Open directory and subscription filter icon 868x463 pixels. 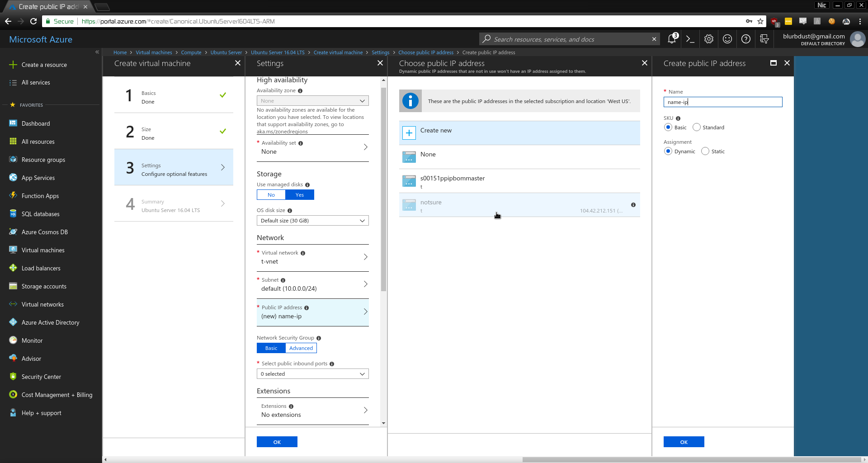point(764,39)
